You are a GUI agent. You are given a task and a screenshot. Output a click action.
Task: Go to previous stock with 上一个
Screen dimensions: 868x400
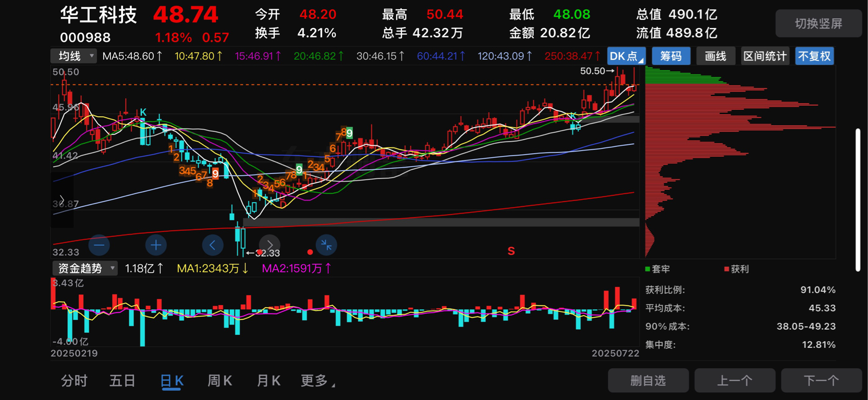tap(735, 381)
